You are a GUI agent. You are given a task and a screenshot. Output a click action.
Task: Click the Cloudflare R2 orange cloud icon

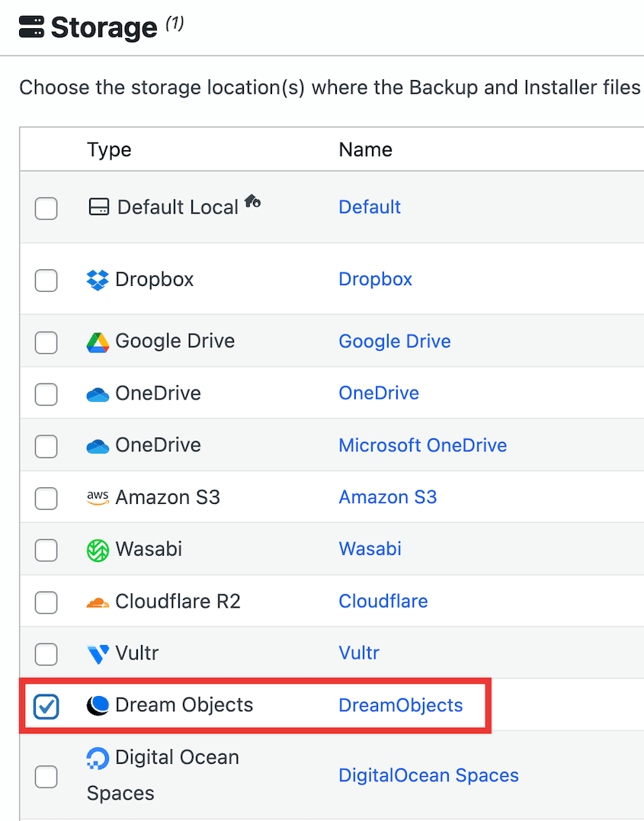pyautogui.click(x=97, y=601)
